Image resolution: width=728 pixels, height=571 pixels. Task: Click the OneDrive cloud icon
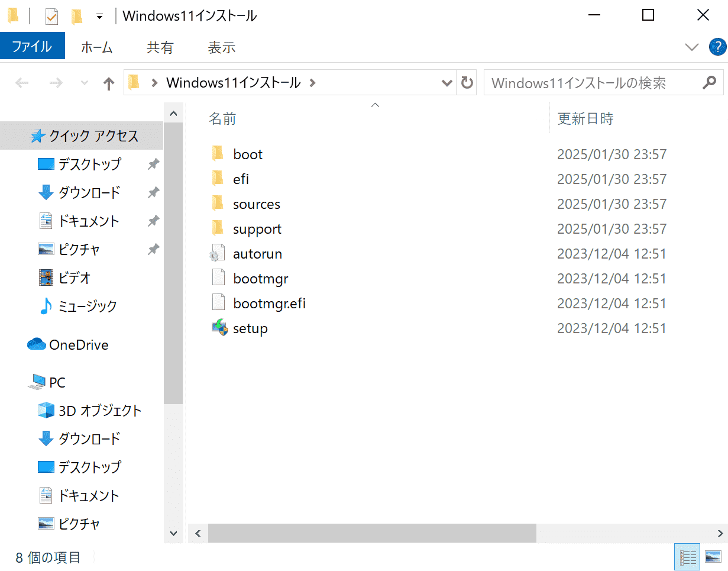pyautogui.click(x=37, y=344)
